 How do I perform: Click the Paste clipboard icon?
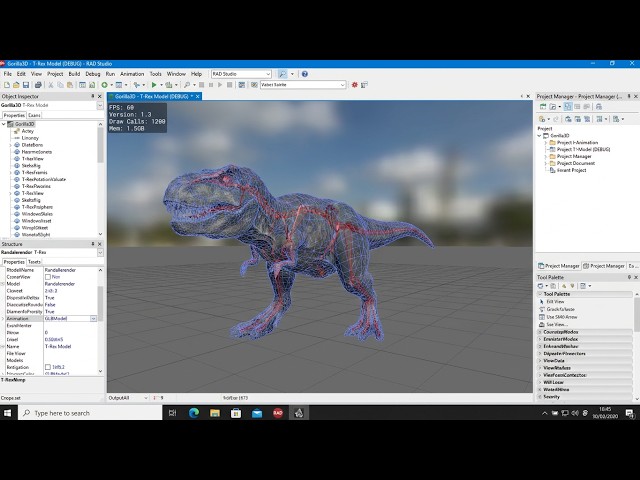click(x=70, y=85)
